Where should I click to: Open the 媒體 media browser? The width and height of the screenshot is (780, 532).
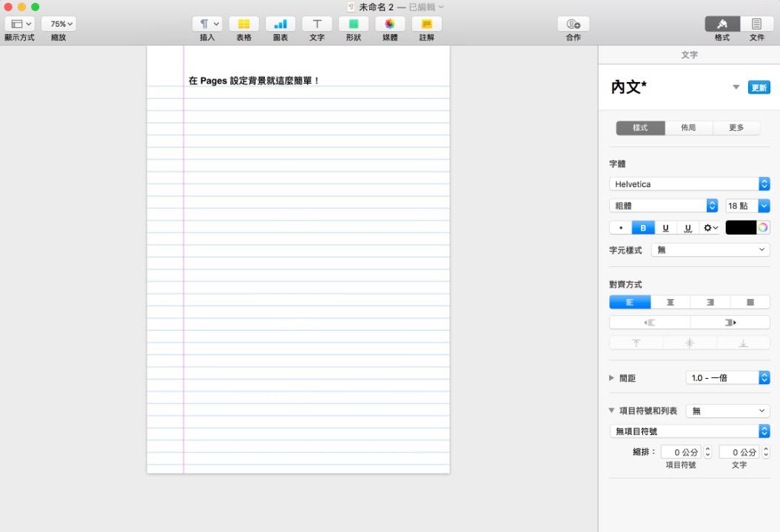390,24
